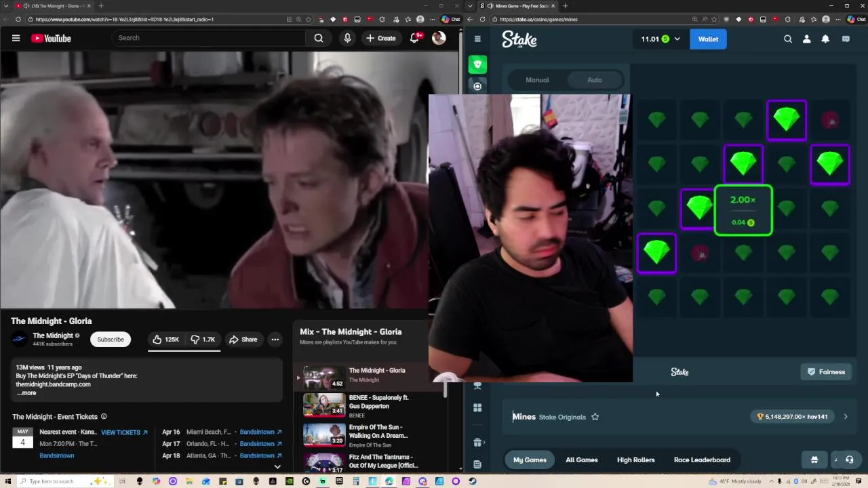Open new tab in Stake browser window

(565, 5)
